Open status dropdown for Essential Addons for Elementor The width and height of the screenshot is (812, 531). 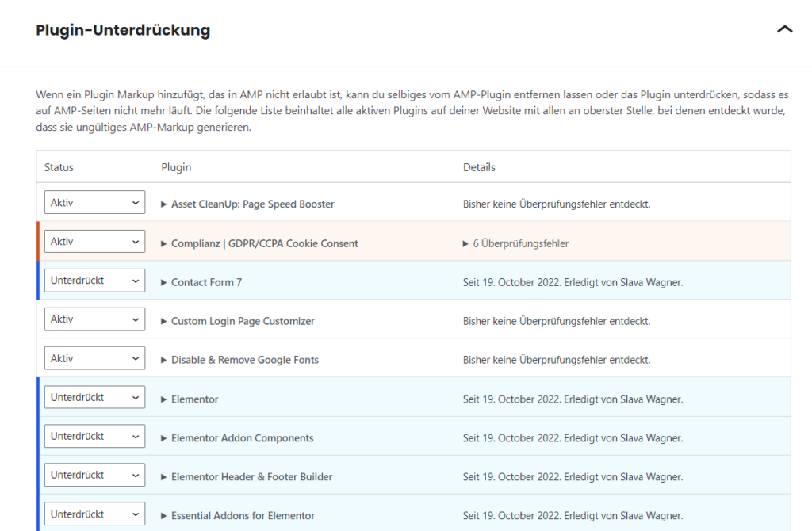[95, 514]
